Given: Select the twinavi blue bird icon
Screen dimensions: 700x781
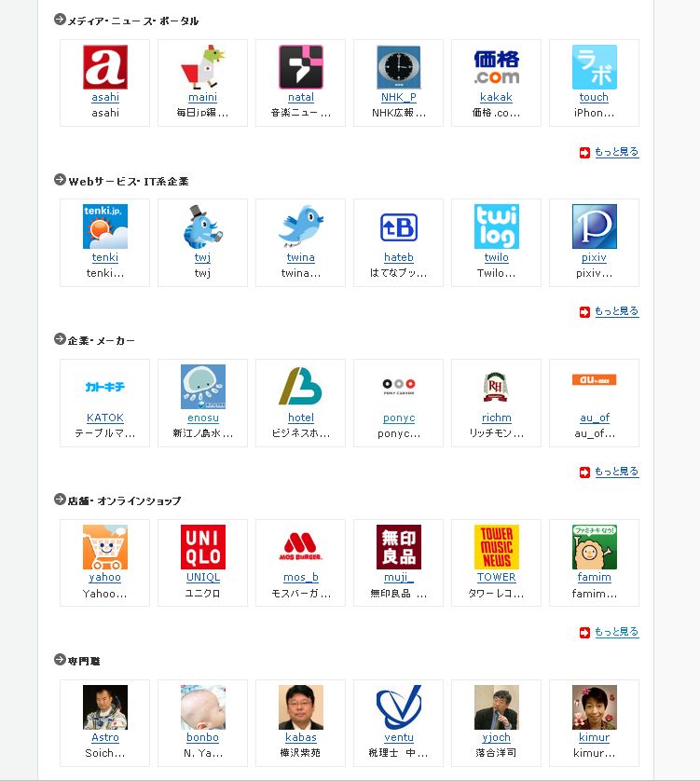Looking at the screenshot, I should tap(301, 226).
